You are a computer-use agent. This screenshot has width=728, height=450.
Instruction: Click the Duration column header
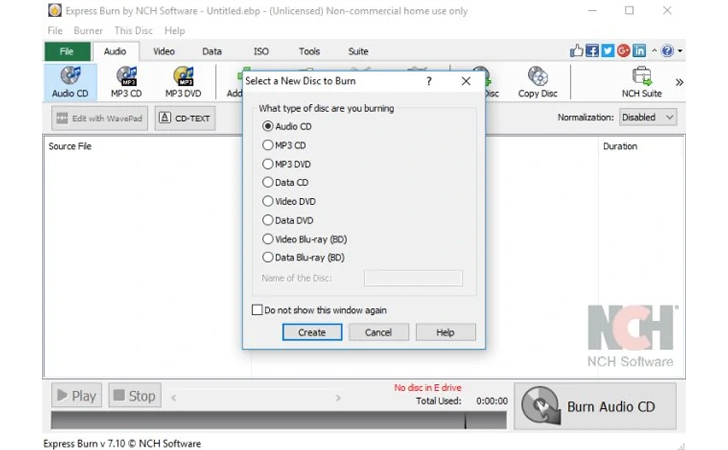point(620,146)
